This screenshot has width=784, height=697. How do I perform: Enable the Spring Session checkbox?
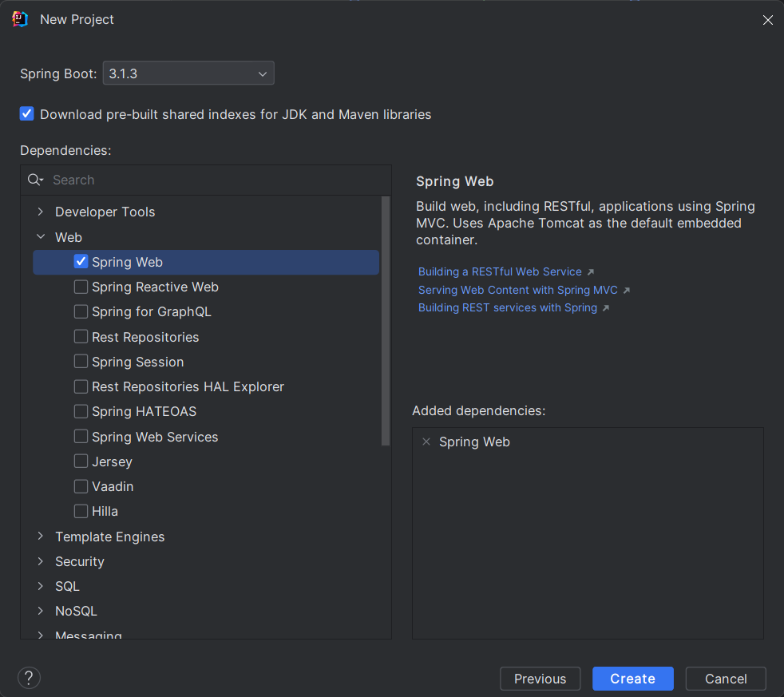point(81,362)
